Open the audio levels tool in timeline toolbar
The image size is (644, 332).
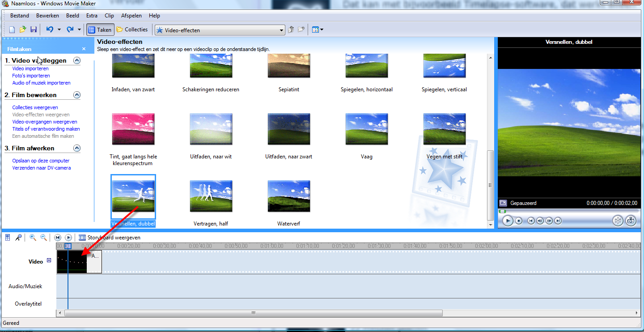pyautogui.click(x=8, y=238)
